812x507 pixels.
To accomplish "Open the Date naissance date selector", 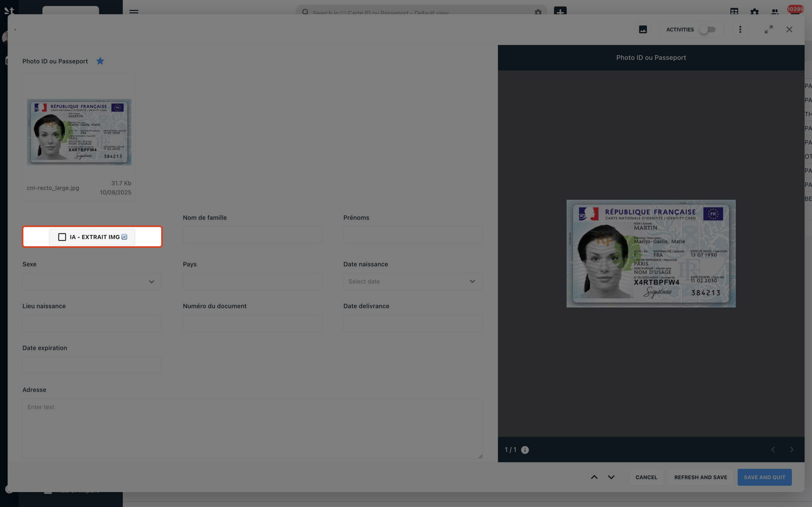I will 413,281.
